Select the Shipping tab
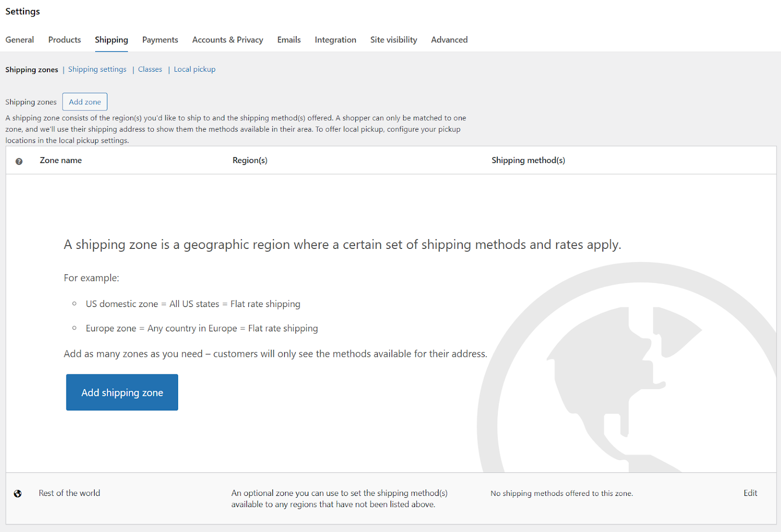 tap(111, 40)
